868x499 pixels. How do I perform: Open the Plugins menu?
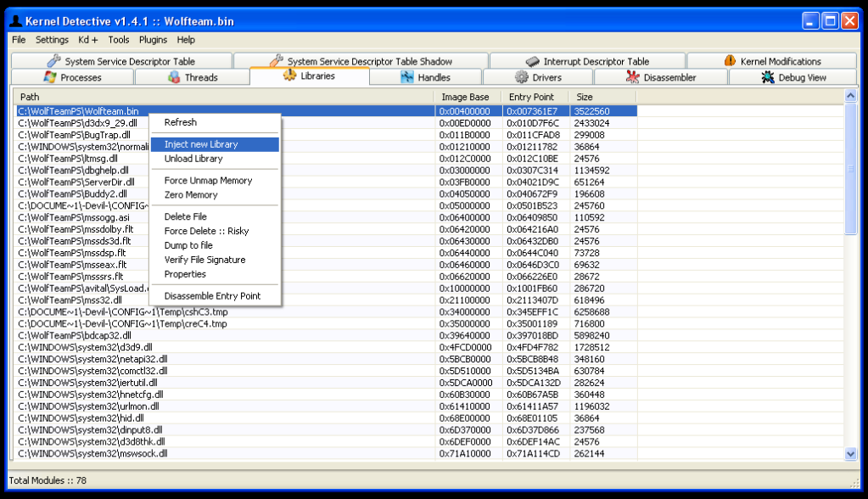point(153,40)
